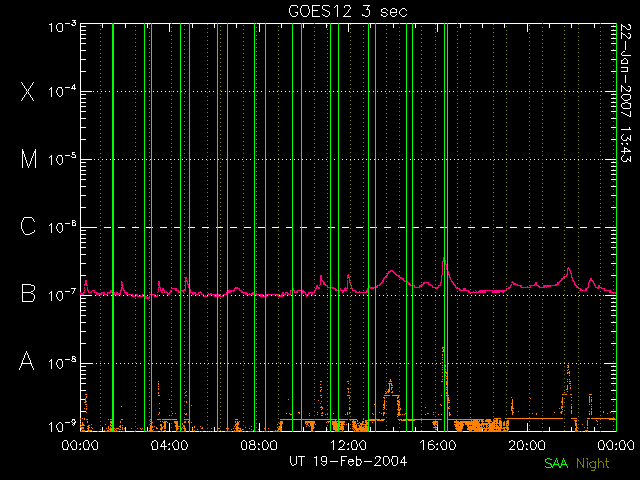Select the M flare class label
Screen dimensions: 640x480
(x=29, y=159)
